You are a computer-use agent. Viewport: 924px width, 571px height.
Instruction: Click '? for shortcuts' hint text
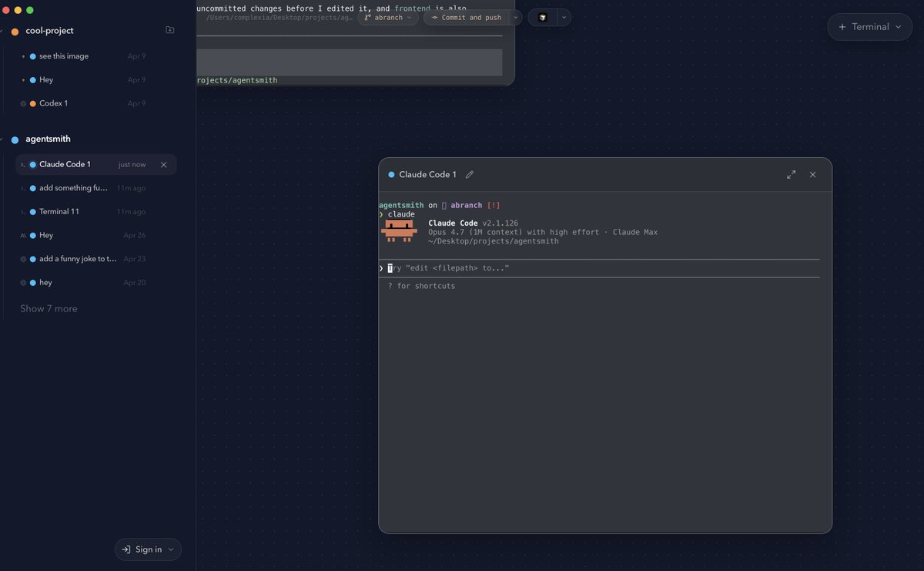[x=421, y=286]
